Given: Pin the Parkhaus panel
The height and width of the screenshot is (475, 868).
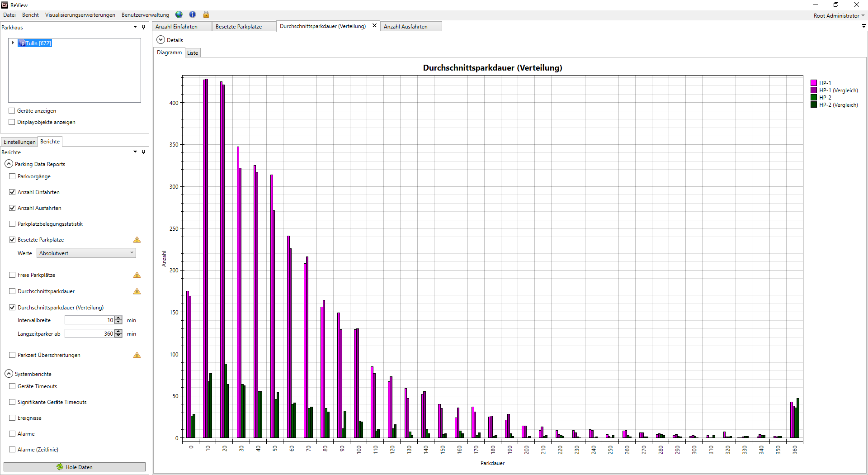Looking at the screenshot, I should click(144, 27).
